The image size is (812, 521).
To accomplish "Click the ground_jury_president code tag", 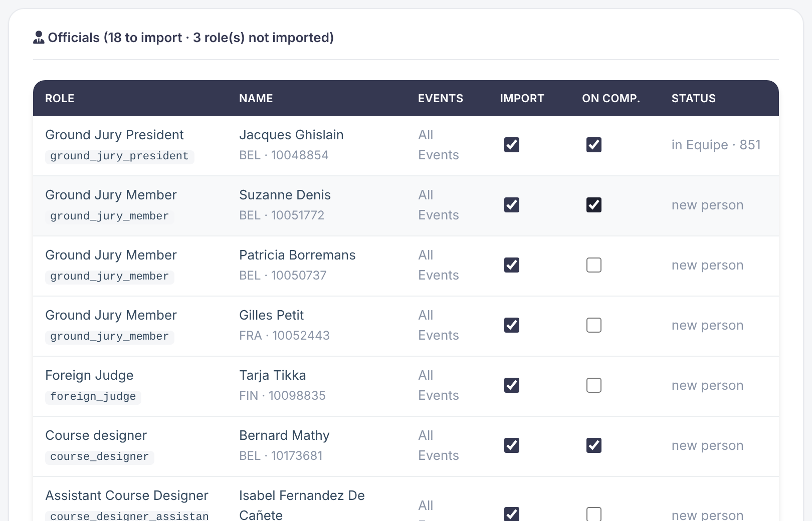I will coord(119,156).
